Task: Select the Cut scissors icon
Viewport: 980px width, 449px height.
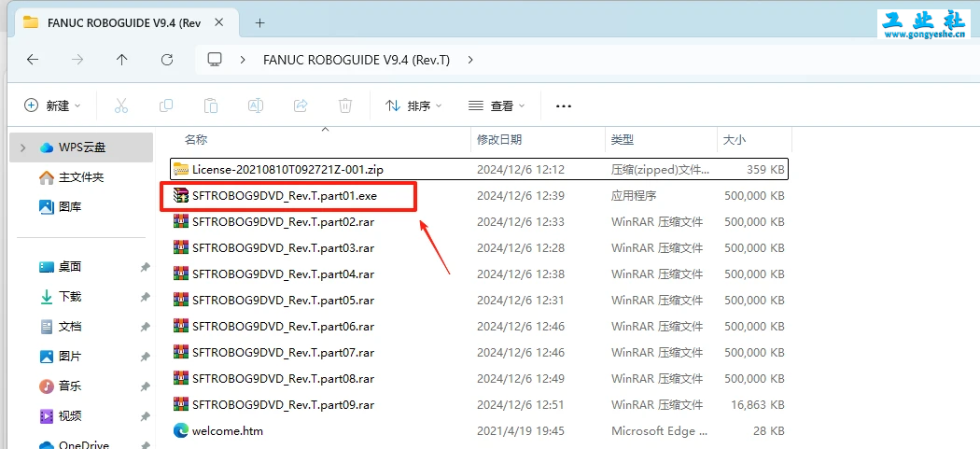Action: [121, 105]
